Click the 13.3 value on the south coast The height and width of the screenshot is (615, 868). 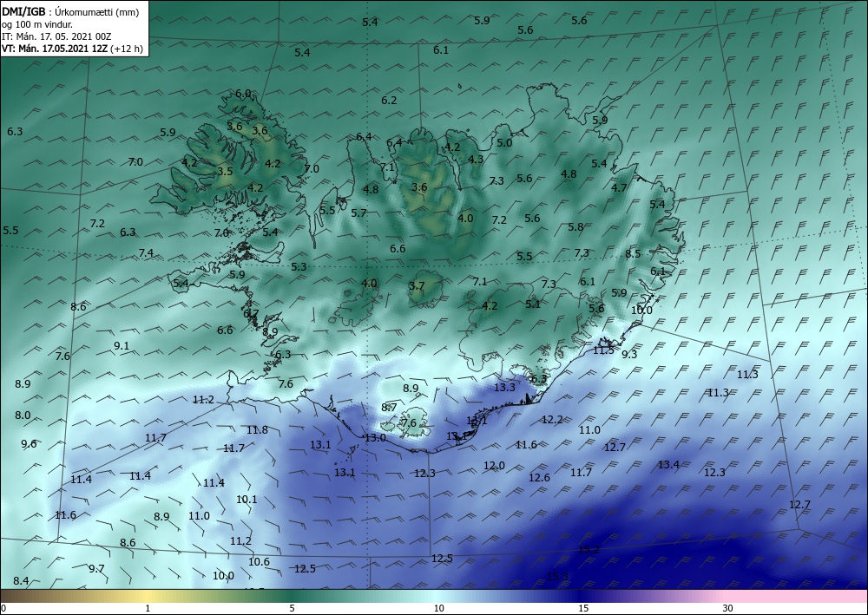coord(504,387)
